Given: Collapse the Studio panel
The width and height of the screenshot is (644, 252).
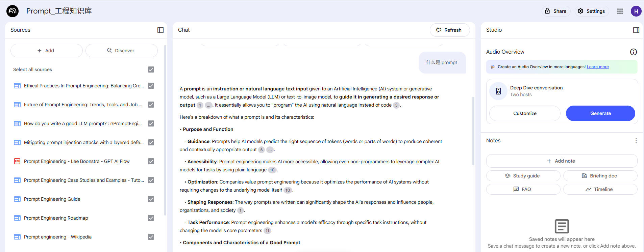Looking at the screenshot, I should coord(636,30).
